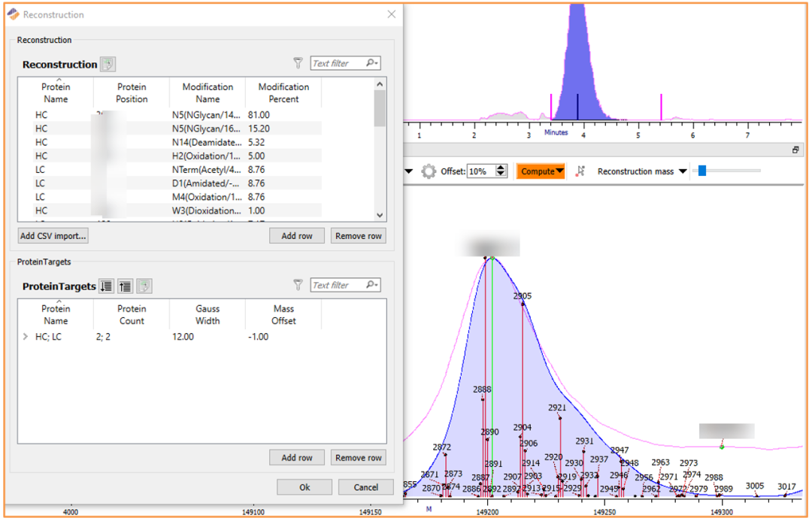
Task: Click the Reconstruction table filter funnel
Action: (298, 63)
